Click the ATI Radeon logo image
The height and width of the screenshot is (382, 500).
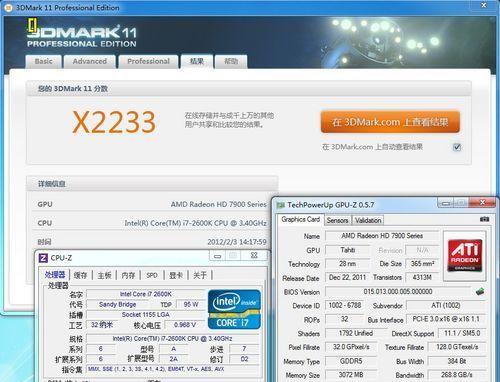(465, 255)
